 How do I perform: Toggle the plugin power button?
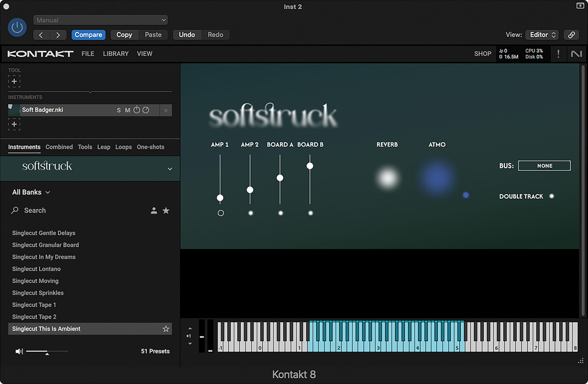17,28
